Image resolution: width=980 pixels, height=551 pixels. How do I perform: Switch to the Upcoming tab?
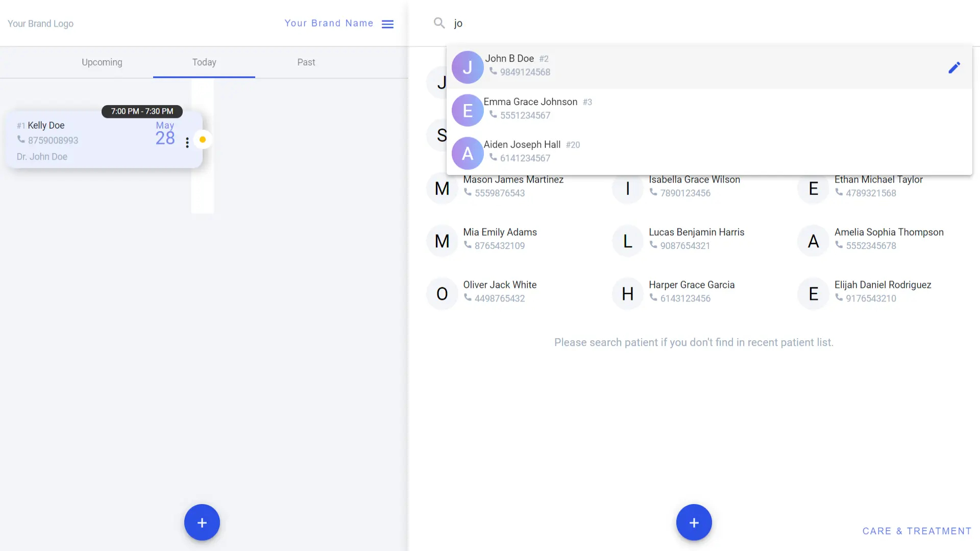(x=102, y=62)
